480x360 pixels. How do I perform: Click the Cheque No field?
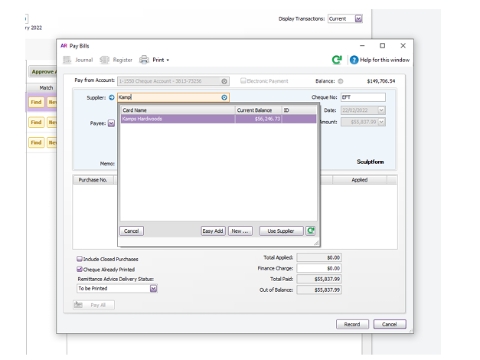click(x=363, y=97)
